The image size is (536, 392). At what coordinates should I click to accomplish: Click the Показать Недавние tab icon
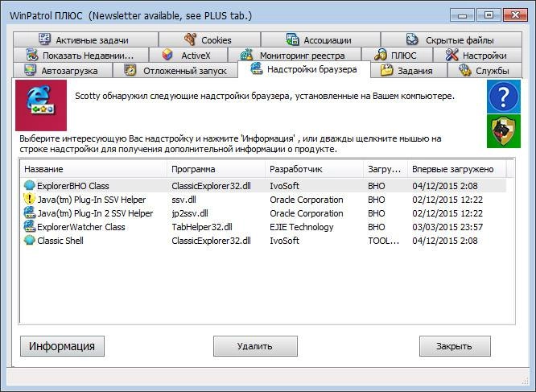pos(32,55)
